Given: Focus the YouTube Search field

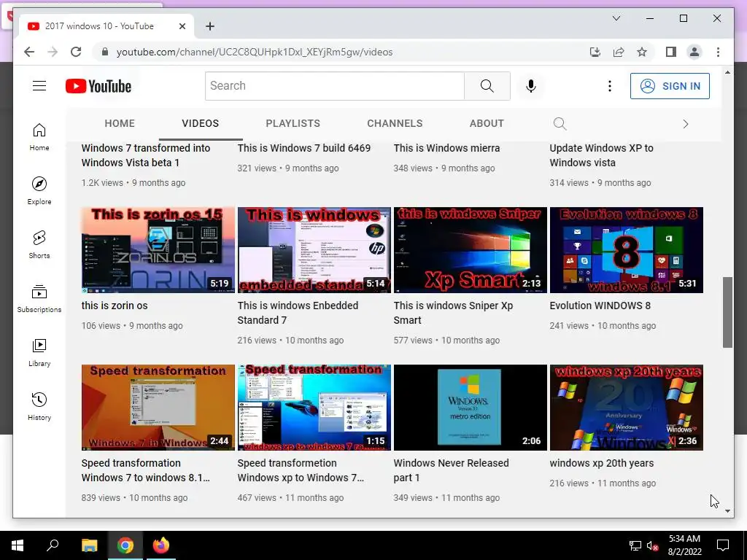Looking at the screenshot, I should [x=334, y=86].
